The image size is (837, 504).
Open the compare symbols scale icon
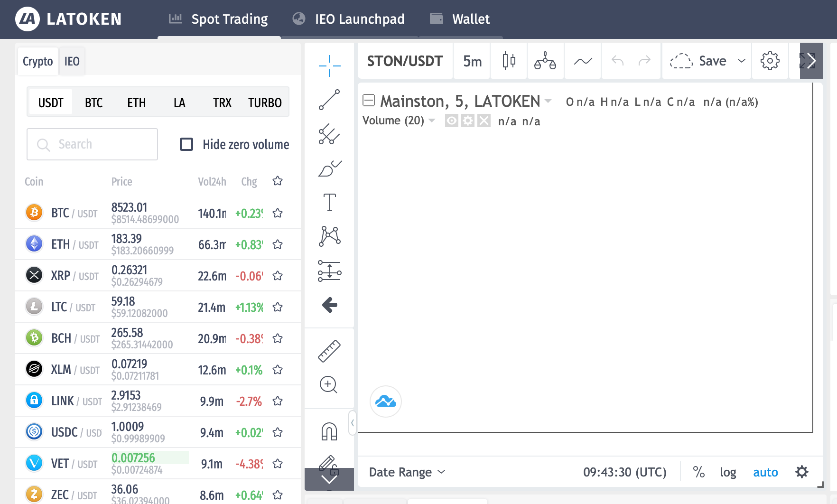click(x=545, y=61)
